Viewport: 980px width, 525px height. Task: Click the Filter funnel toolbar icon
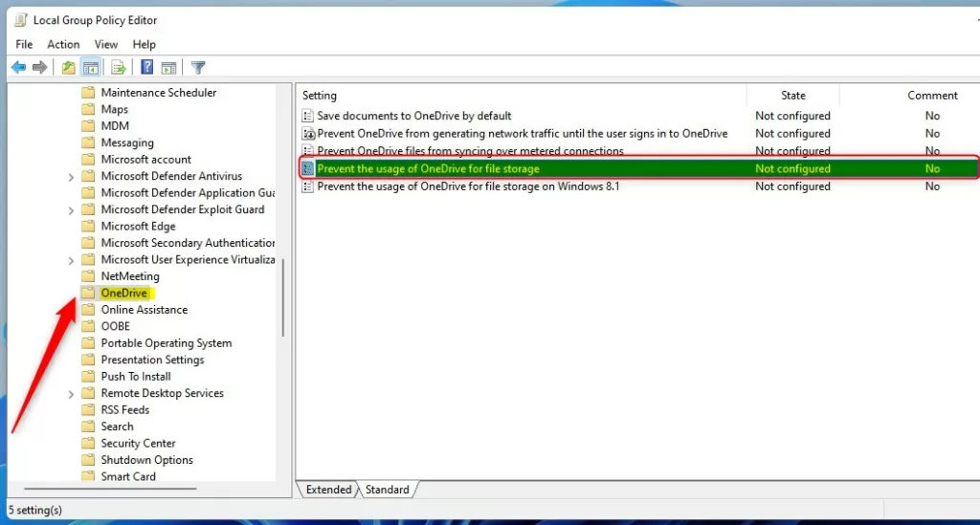(x=198, y=68)
